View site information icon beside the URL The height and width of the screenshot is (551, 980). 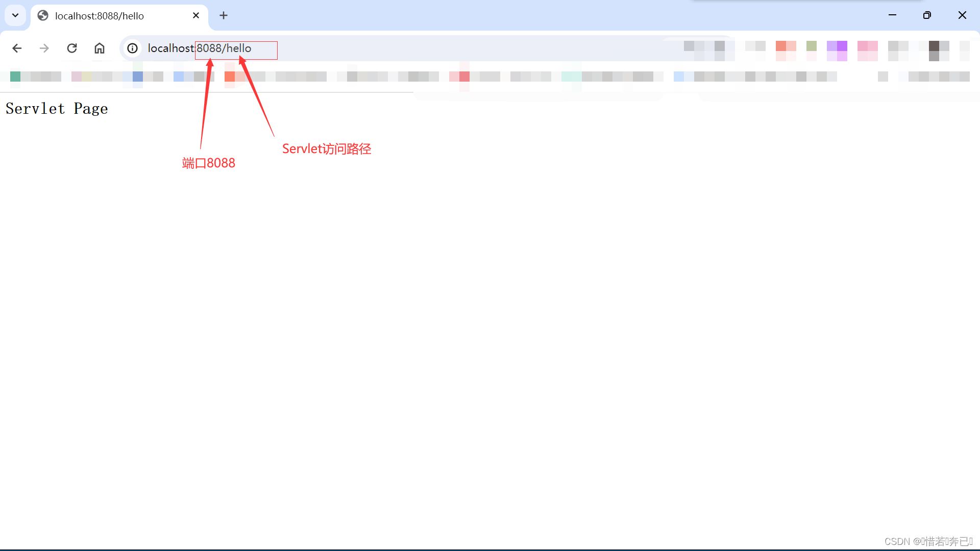point(133,48)
